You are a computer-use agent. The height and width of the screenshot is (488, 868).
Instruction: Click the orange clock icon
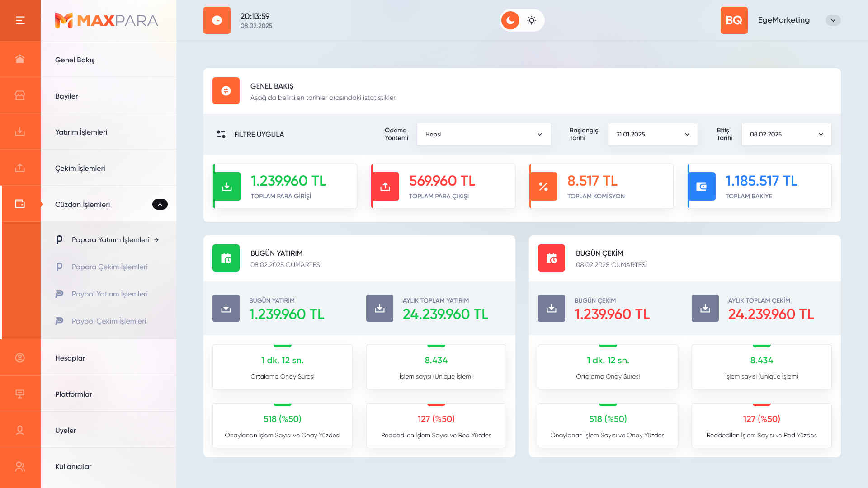217,20
